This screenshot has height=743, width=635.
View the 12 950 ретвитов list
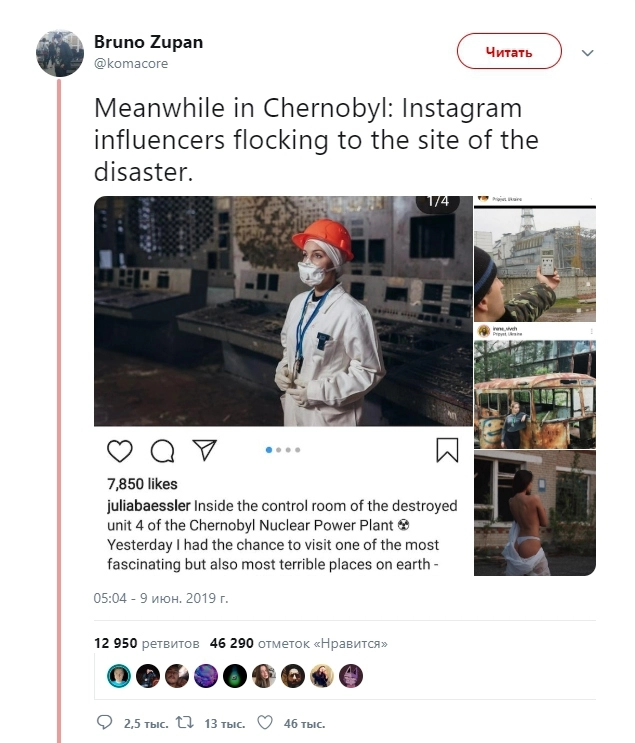[146, 643]
